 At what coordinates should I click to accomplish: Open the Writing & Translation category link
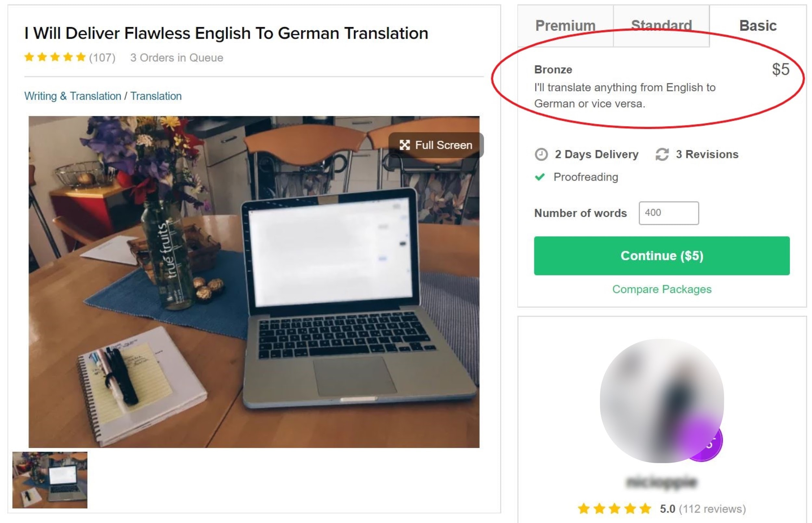[73, 96]
